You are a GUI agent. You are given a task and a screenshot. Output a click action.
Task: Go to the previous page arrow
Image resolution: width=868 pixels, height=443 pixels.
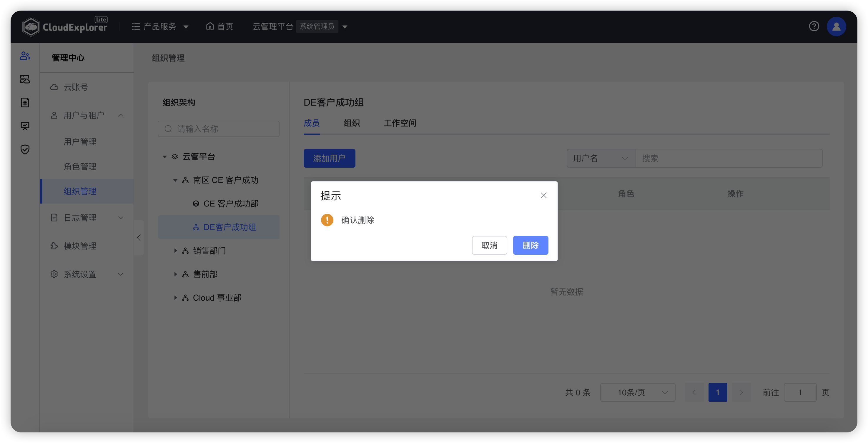[694, 392]
